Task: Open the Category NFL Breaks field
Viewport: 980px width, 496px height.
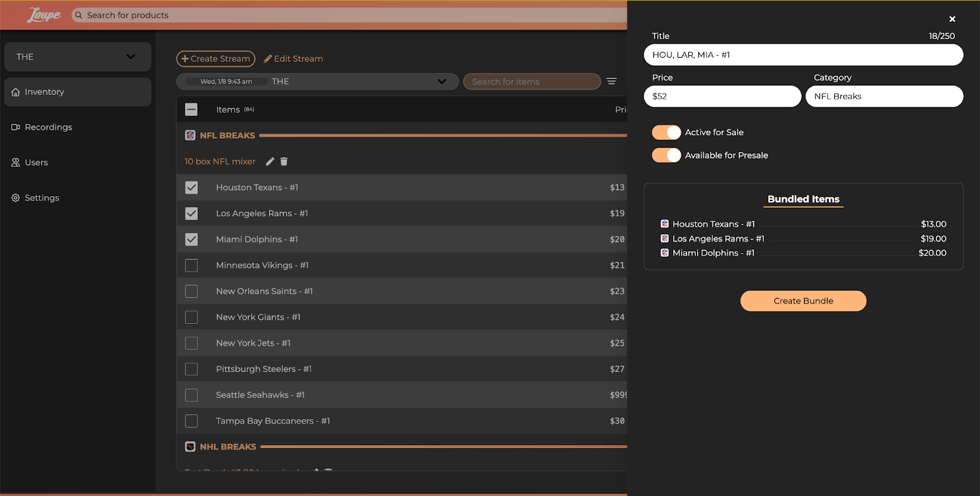Action: (884, 96)
